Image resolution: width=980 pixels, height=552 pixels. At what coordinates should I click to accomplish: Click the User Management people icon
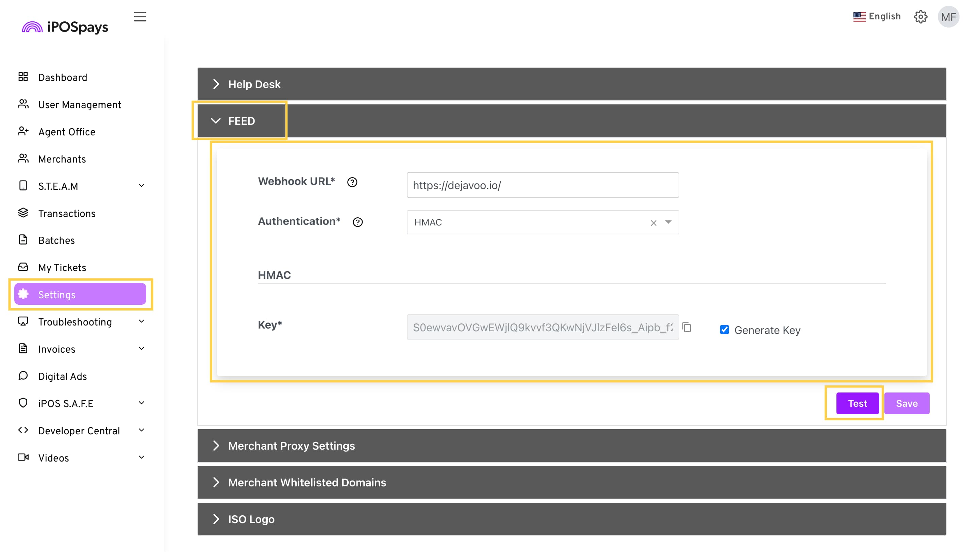pyautogui.click(x=23, y=104)
